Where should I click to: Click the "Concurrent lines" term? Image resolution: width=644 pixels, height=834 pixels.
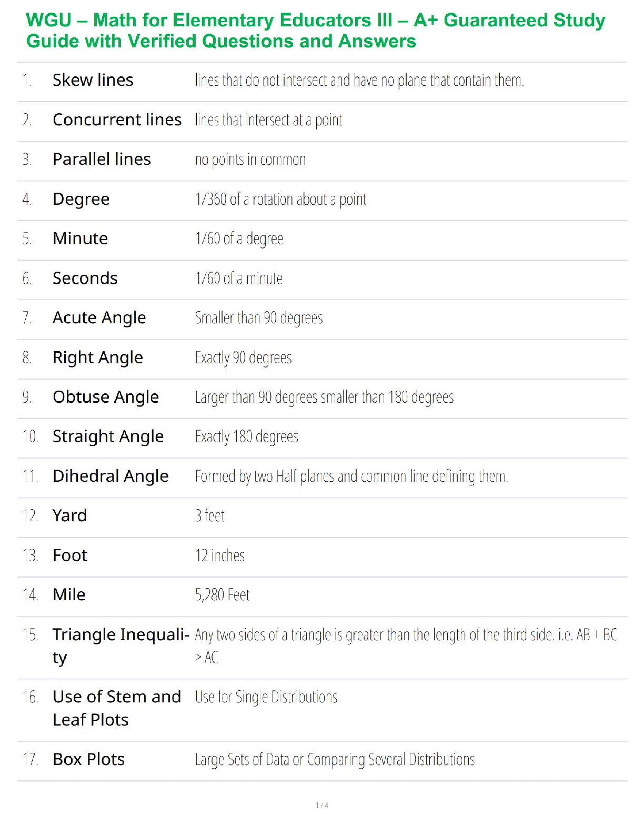click(x=117, y=120)
